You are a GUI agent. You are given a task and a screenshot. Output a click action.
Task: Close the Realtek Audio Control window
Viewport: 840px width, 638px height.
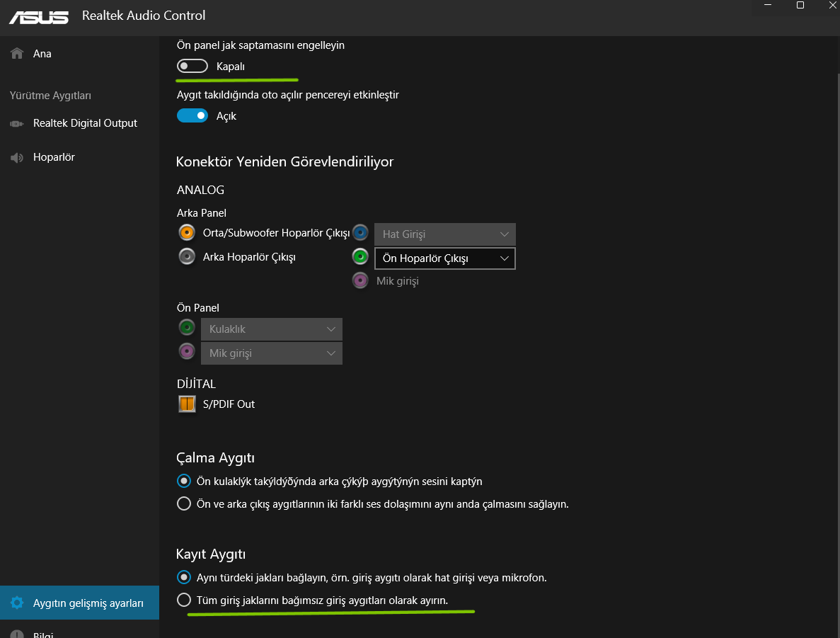pos(832,6)
